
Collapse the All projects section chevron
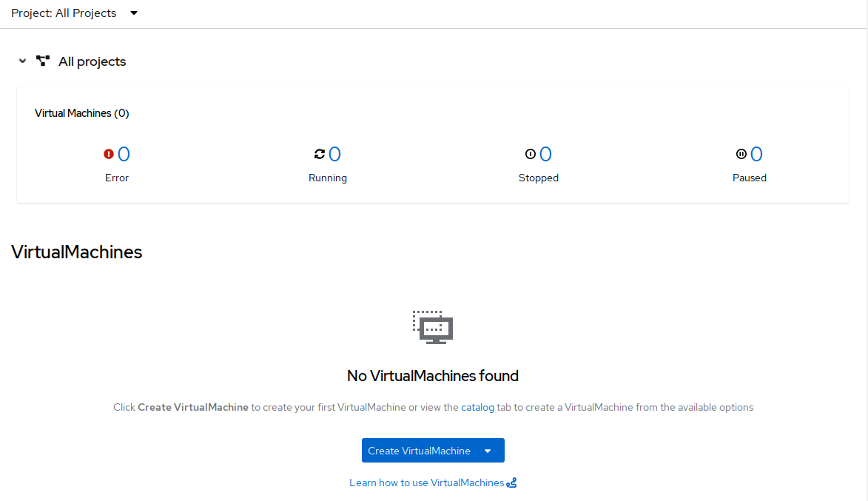pyautogui.click(x=22, y=61)
